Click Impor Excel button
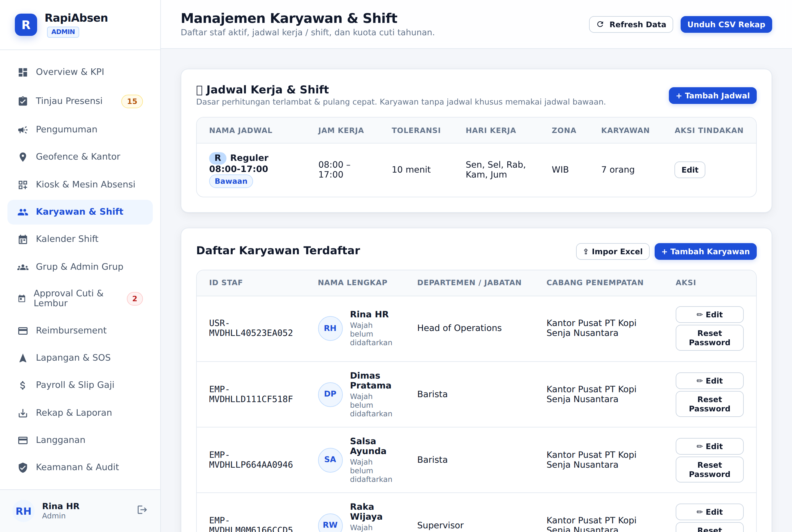Screen dimensions: 792x532 click(613, 251)
